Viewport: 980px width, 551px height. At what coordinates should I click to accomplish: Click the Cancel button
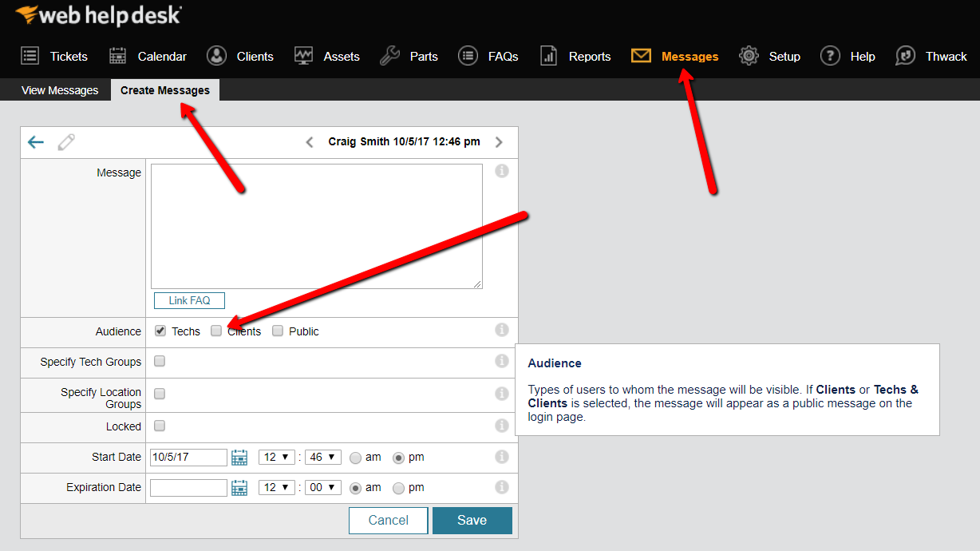click(388, 520)
